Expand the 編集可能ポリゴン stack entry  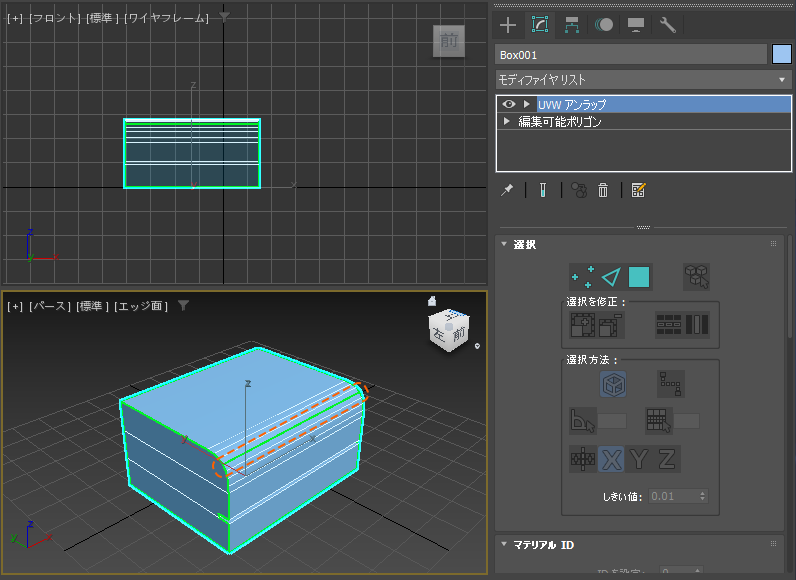click(x=506, y=121)
